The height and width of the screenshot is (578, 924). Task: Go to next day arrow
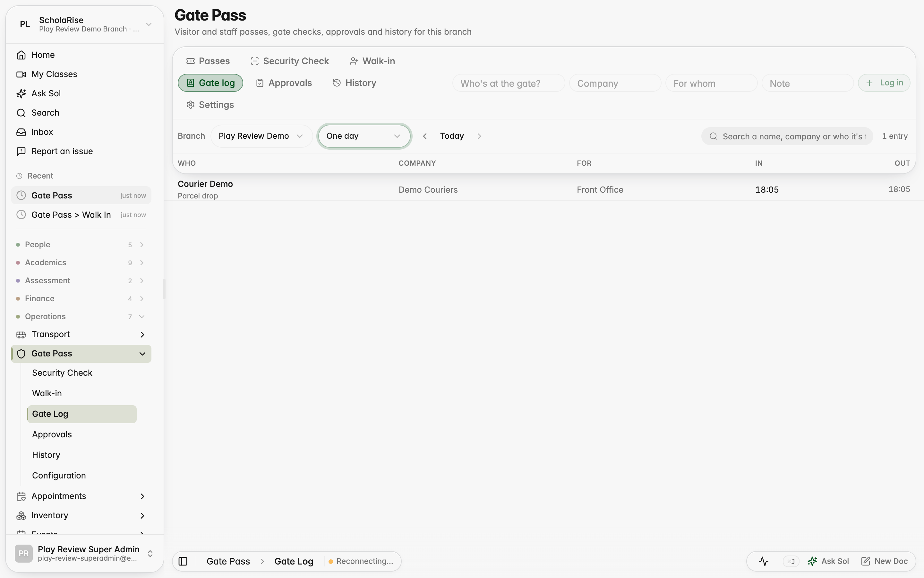click(479, 136)
